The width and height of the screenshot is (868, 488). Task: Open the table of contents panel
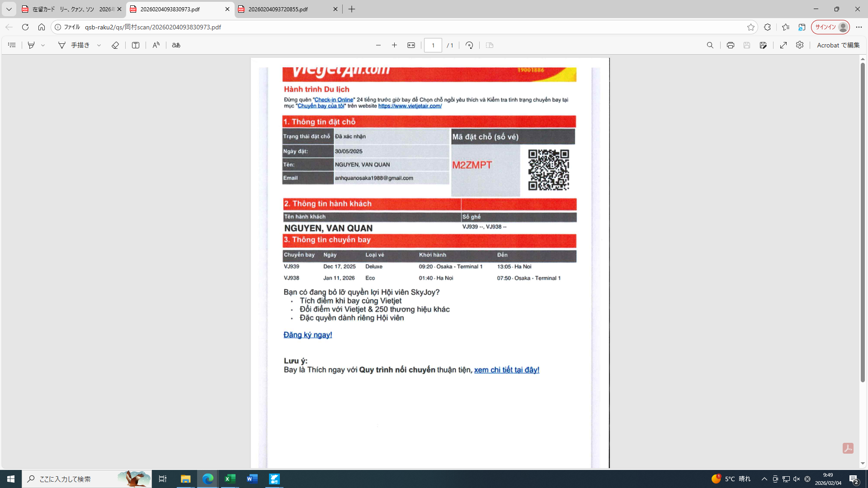12,45
